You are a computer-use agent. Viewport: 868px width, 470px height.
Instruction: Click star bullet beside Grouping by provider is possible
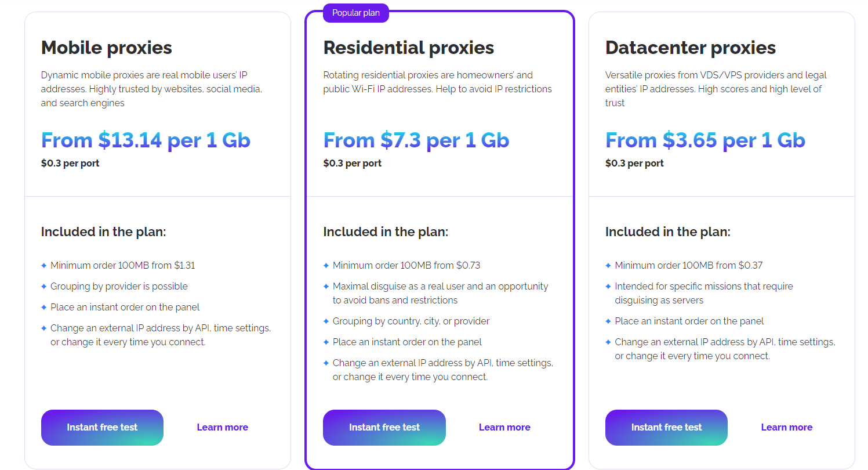pyautogui.click(x=43, y=287)
